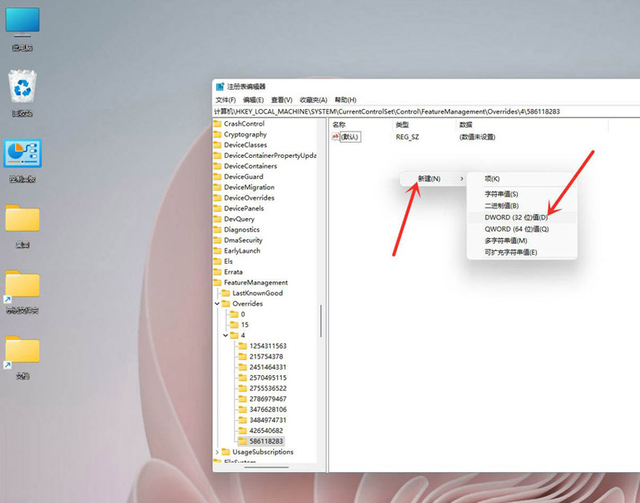Click folder icon beside key 2451464331

coord(243,367)
